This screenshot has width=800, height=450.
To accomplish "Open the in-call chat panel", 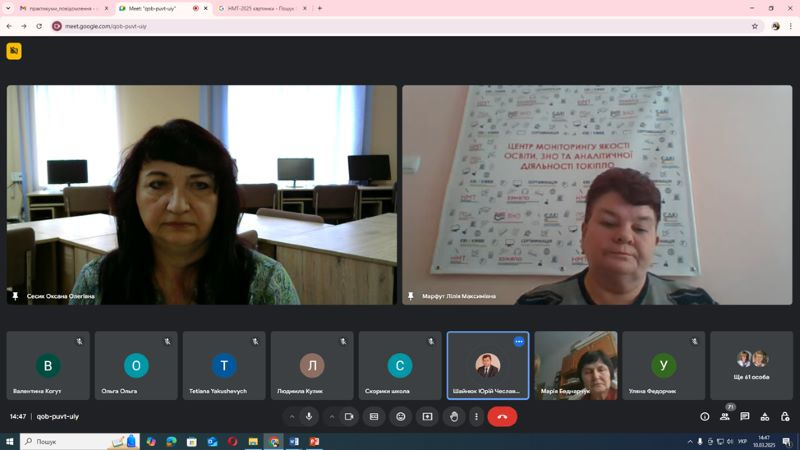I will tap(745, 416).
